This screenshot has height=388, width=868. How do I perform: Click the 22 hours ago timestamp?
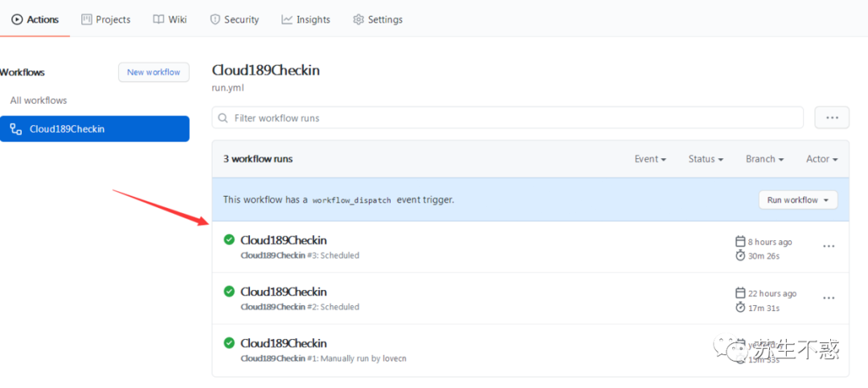pos(772,293)
